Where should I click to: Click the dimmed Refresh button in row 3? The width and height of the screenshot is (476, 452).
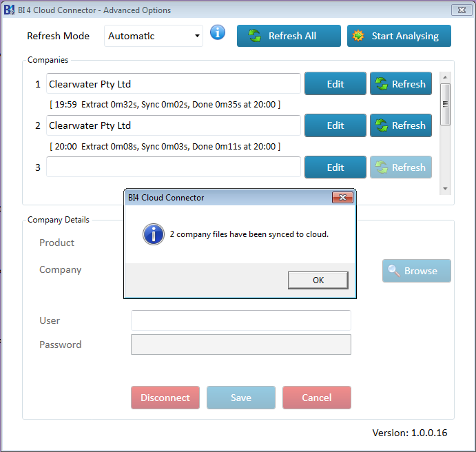[x=401, y=167]
